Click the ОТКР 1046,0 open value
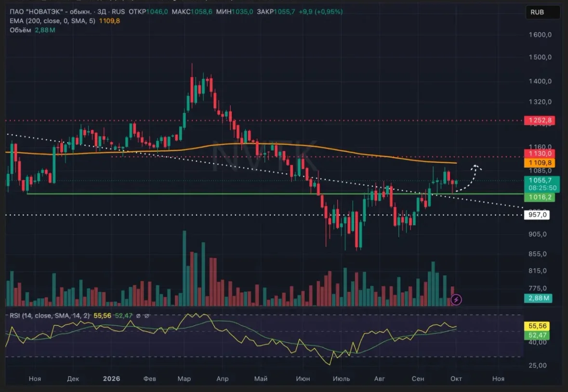 148,12
